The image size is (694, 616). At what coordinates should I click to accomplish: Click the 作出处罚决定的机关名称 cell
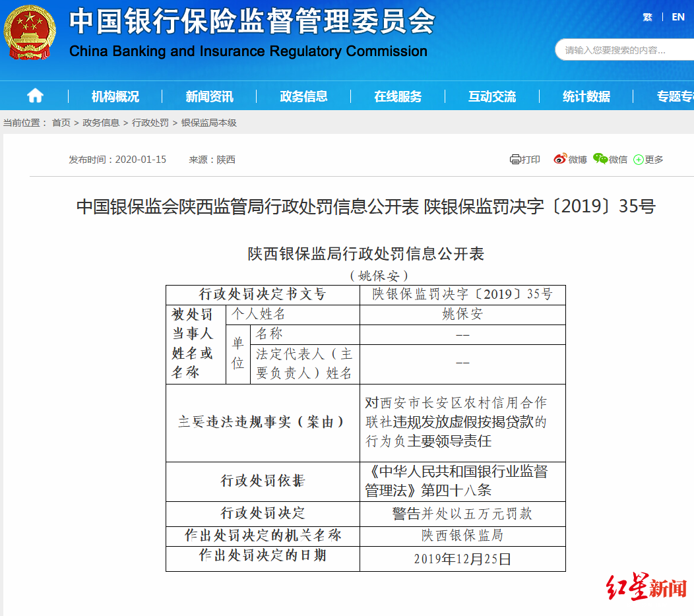[263, 536]
